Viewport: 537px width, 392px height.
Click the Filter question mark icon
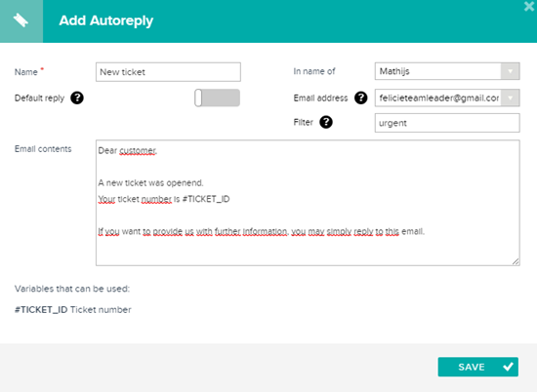tap(326, 122)
